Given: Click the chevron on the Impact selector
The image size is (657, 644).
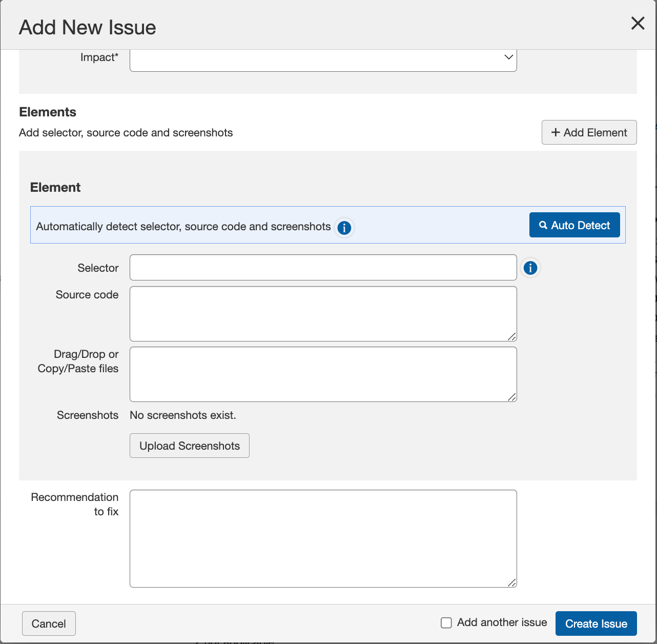Looking at the screenshot, I should pos(508,57).
